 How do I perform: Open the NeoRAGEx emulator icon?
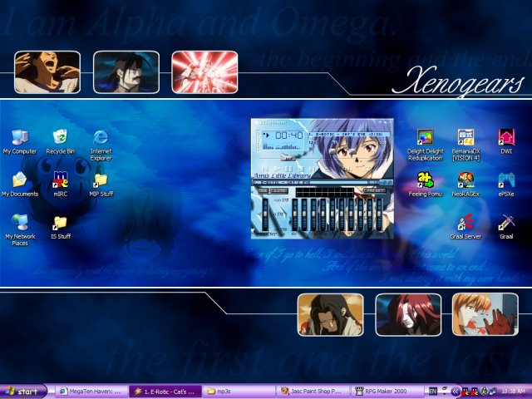point(465,180)
